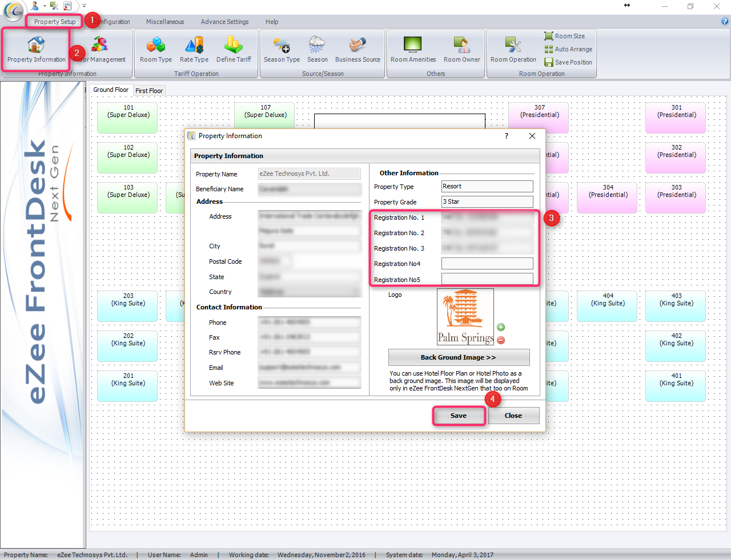Select room 203 King Suite
Viewport: 731px width, 560px height.
click(127, 306)
